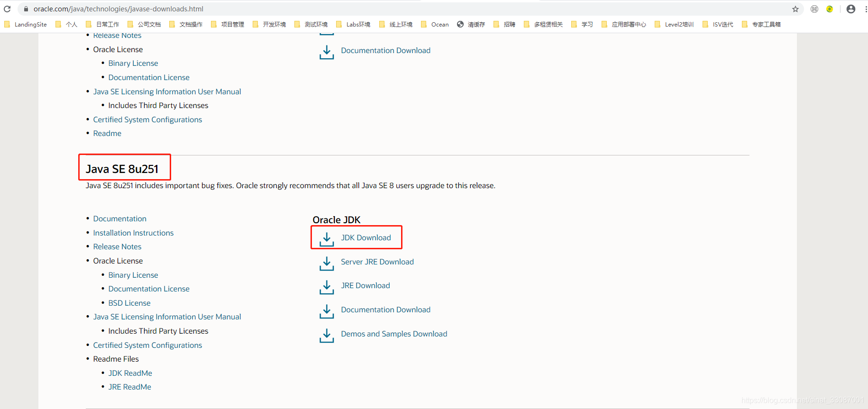The image size is (868, 409).
Task: Open Certified System Configurations above Readme Files
Action: point(147,345)
